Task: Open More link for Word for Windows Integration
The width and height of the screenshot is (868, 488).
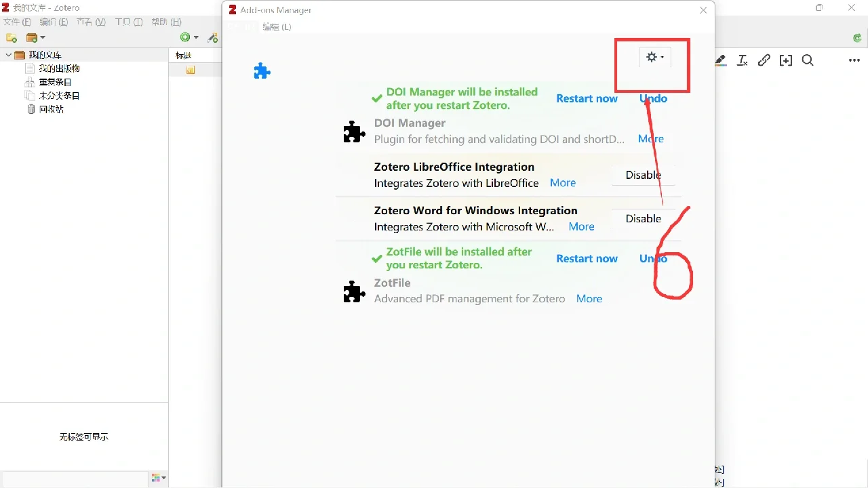Action: click(x=581, y=226)
